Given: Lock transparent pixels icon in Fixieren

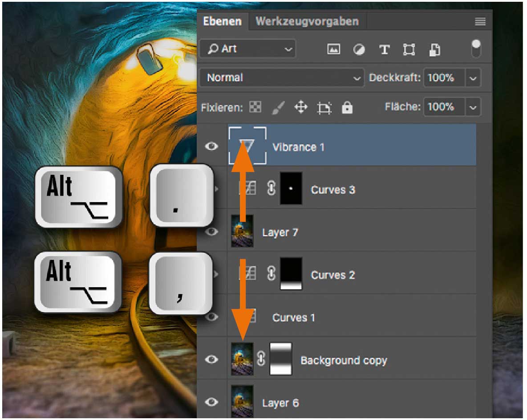Looking at the screenshot, I should pyautogui.click(x=255, y=107).
